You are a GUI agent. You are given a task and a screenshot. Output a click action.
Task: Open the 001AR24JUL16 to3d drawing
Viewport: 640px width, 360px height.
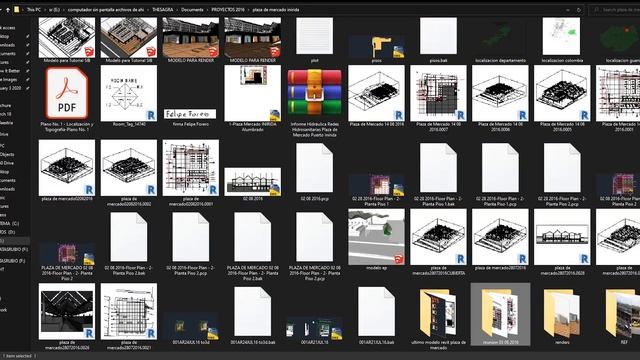point(191,326)
